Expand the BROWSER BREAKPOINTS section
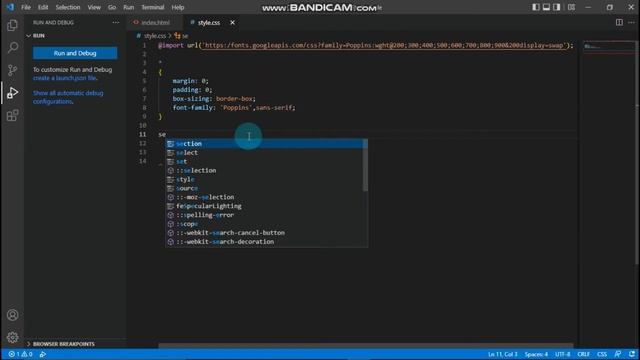 pyautogui.click(x=76, y=344)
